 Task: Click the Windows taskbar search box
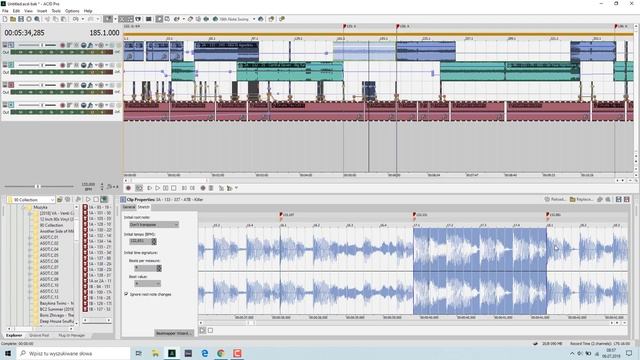click(73, 353)
